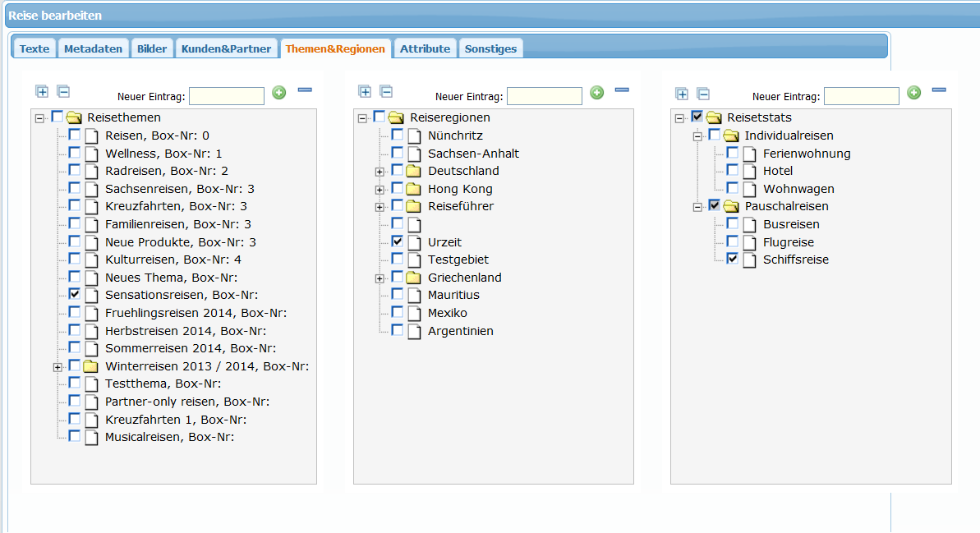980x533 pixels.
Task: Click Neuer Eintrag field above Reiseregionen
Action: [x=544, y=96]
